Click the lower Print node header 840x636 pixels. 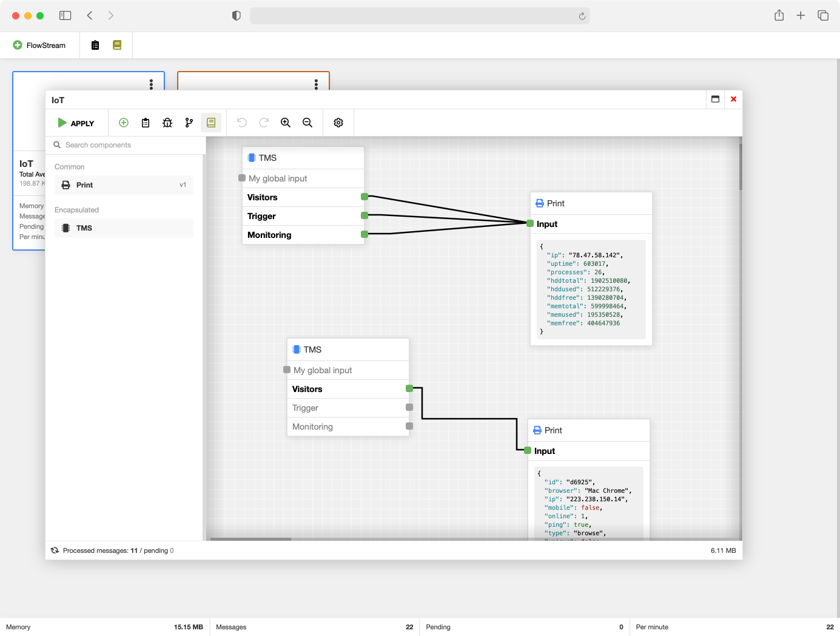click(589, 430)
